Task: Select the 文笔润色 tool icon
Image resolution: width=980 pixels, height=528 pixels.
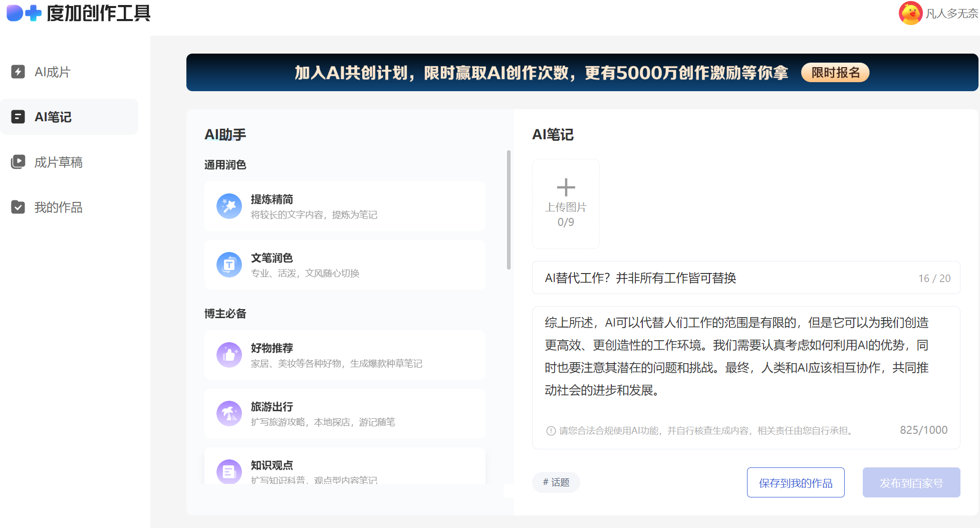Action: pyautogui.click(x=229, y=265)
